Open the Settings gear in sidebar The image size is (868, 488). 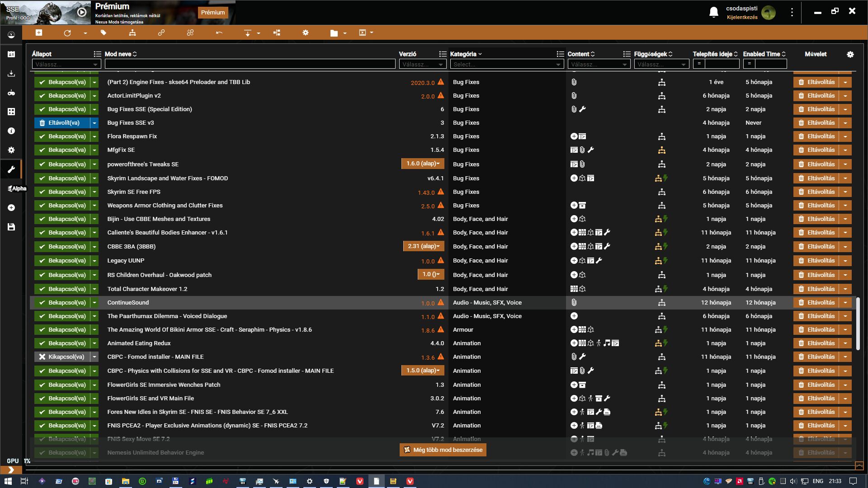click(11, 150)
